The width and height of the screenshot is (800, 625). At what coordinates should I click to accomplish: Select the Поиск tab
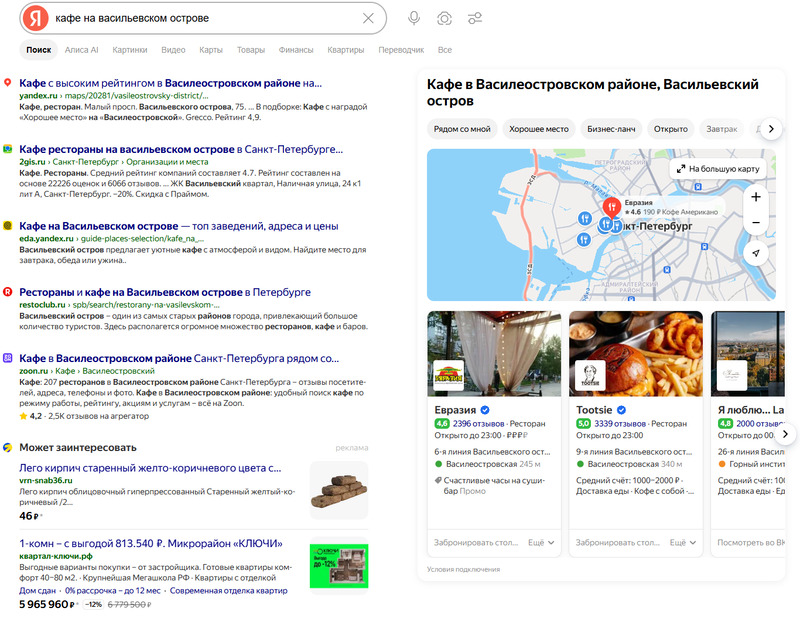click(x=39, y=50)
